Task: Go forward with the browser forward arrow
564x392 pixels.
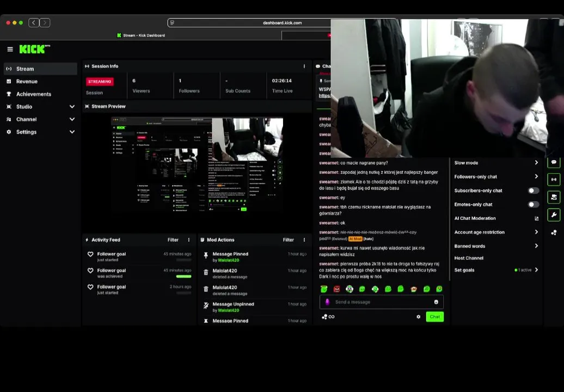Action: [x=45, y=23]
